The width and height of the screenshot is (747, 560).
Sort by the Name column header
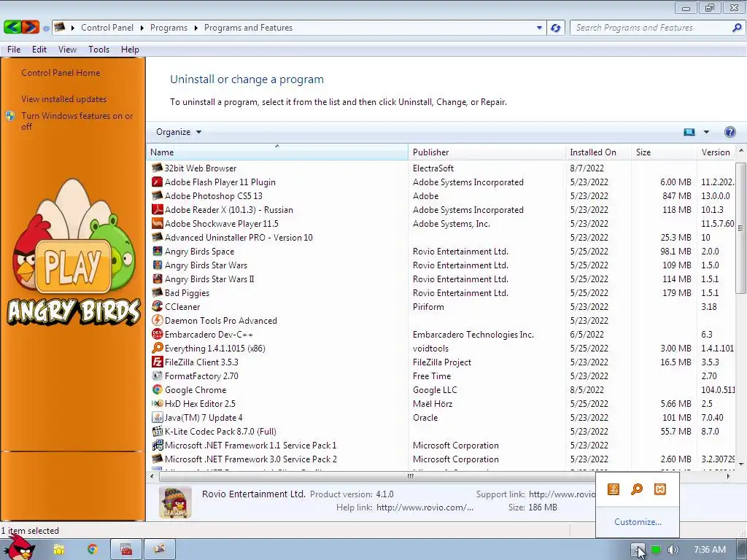(276, 152)
